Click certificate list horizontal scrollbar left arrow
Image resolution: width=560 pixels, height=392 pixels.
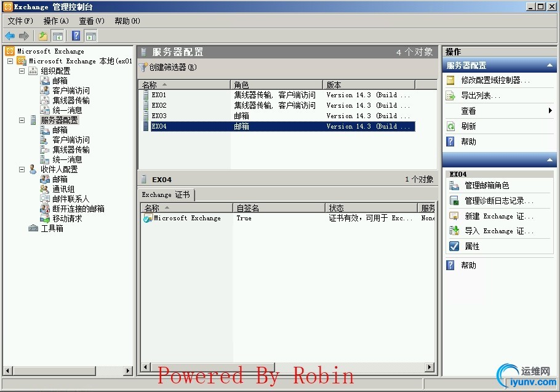tap(145, 367)
